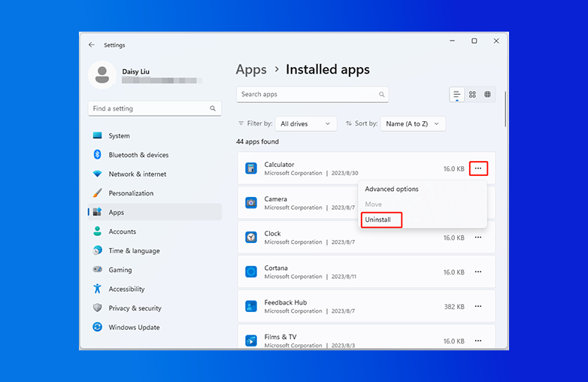Viewport: 588px width, 382px height.
Task: Click the Clock app icon
Action: point(251,238)
